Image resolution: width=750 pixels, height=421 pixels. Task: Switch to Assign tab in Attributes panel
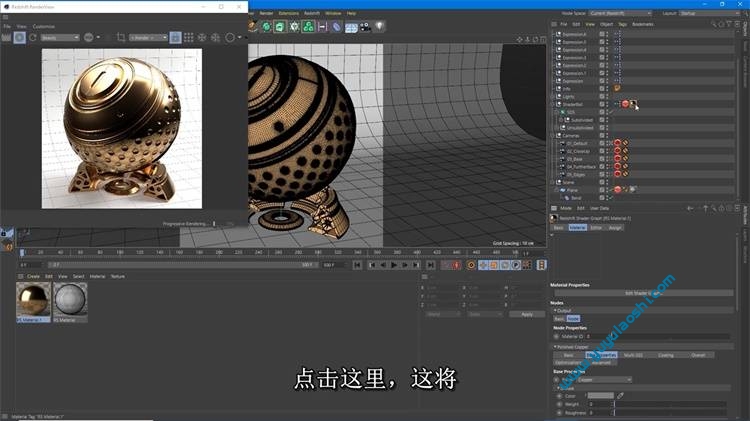tap(615, 228)
